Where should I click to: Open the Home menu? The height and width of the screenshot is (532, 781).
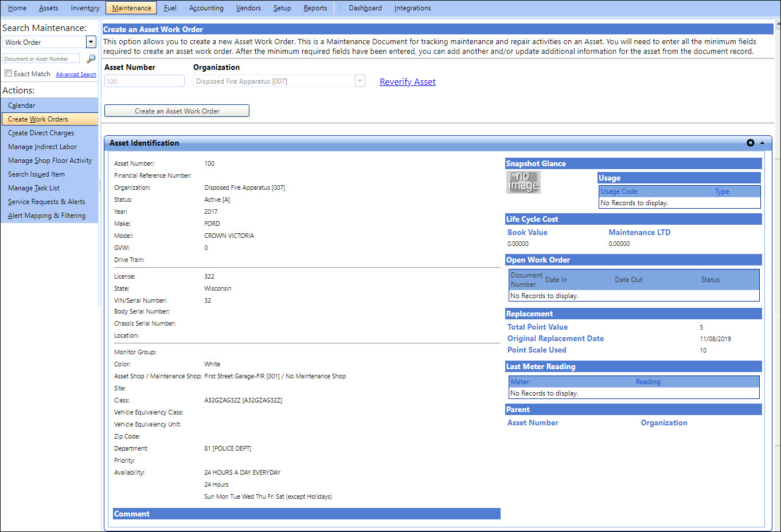(x=17, y=8)
